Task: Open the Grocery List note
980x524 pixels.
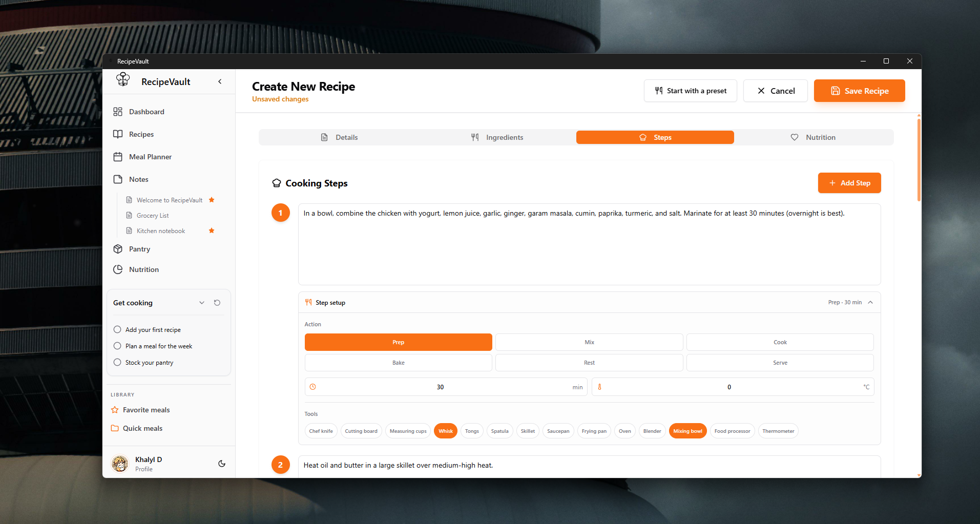Action: [153, 216]
